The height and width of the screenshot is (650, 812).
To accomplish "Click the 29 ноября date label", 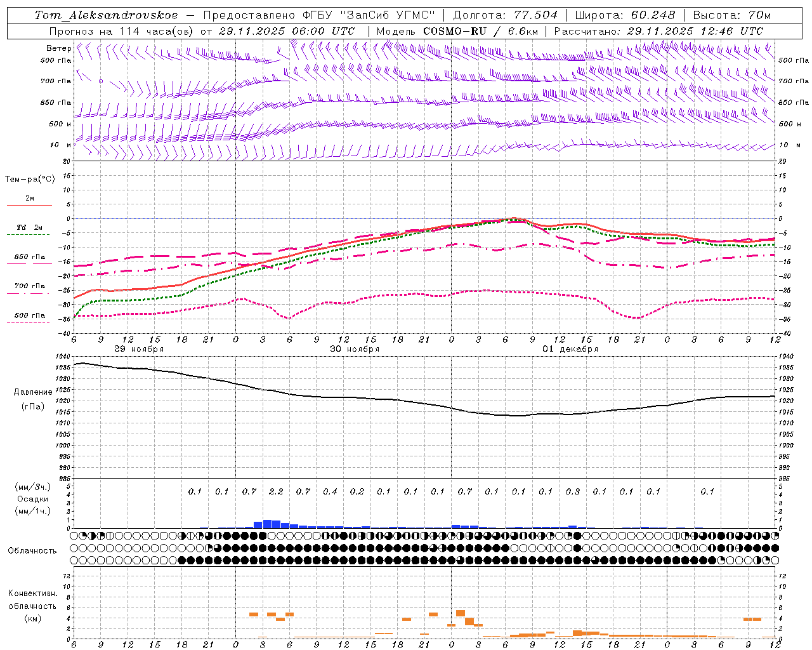I will pos(139,348).
